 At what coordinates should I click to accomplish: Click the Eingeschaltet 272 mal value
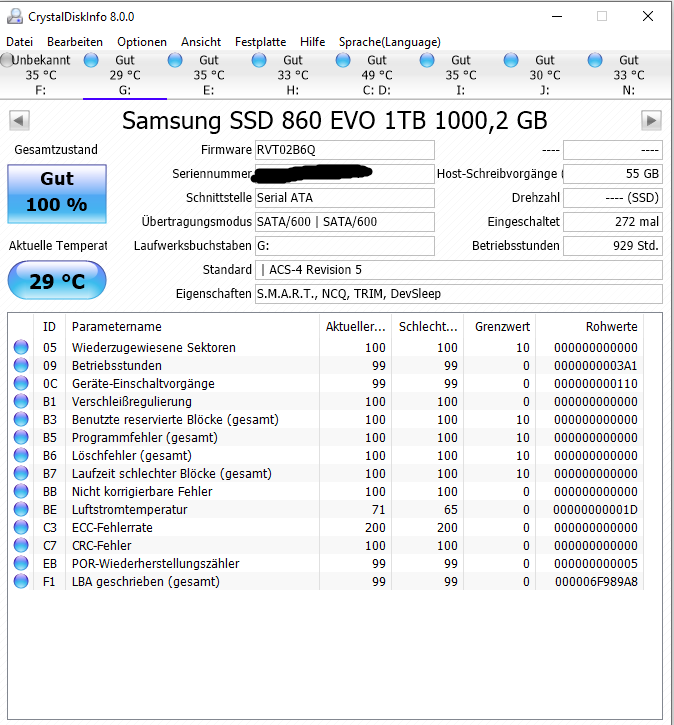tap(613, 222)
